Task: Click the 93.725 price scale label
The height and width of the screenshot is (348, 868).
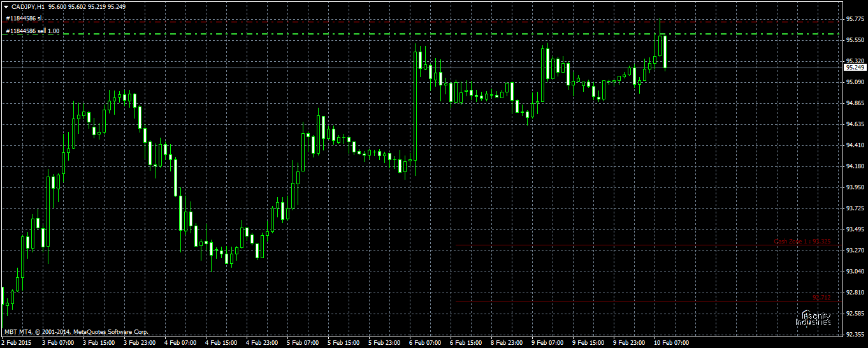Action: coord(855,208)
